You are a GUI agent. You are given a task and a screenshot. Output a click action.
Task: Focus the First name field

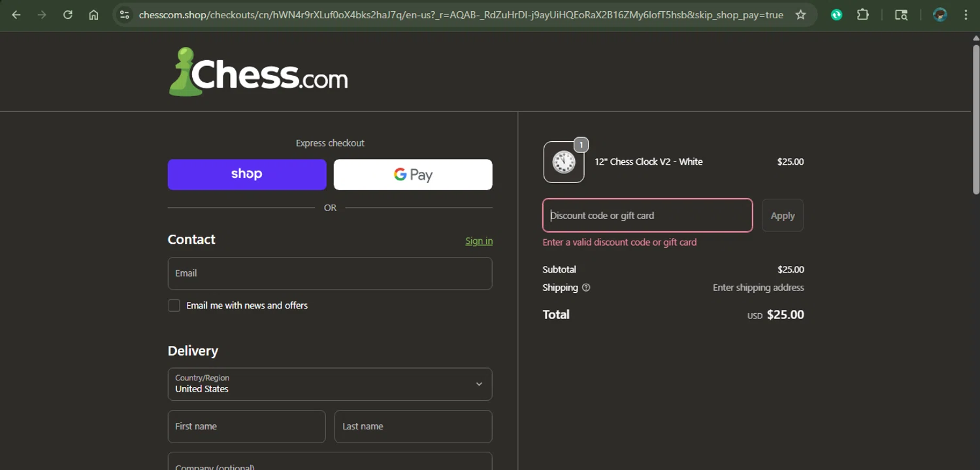coord(247,426)
